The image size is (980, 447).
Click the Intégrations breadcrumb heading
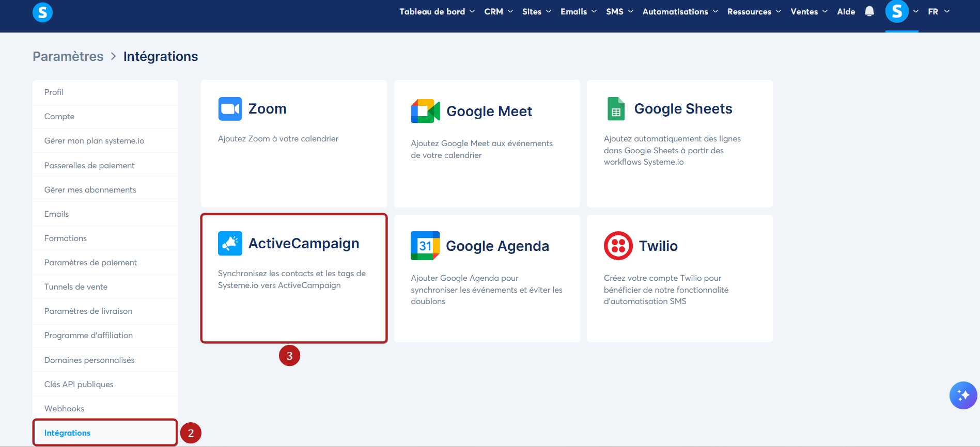click(161, 56)
